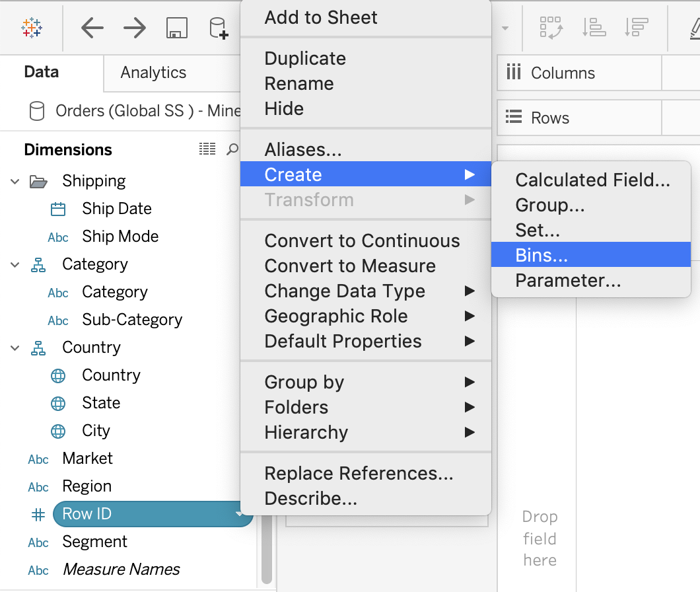700x592 pixels.
Task: Open a new data source
Action: 218,28
